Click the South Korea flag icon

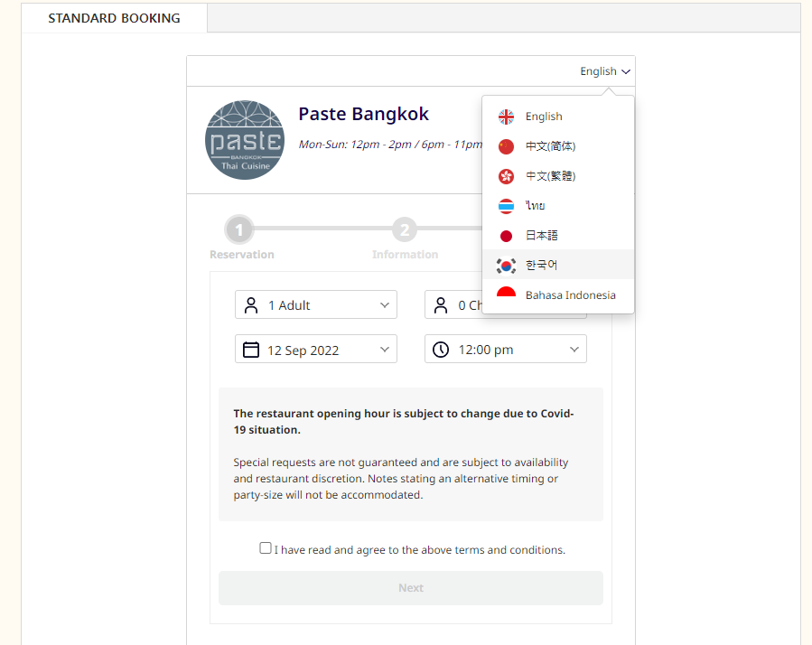pos(506,266)
